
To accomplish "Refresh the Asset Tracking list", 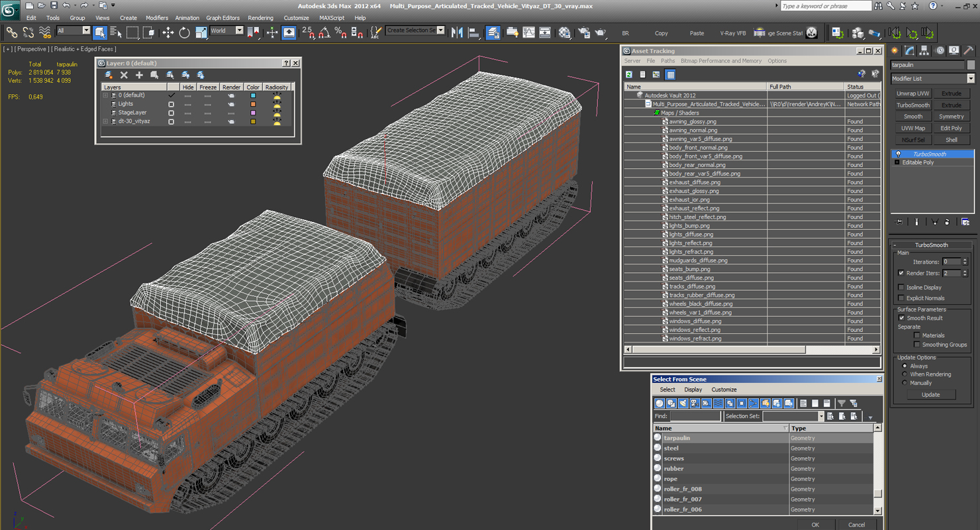I will [x=629, y=74].
